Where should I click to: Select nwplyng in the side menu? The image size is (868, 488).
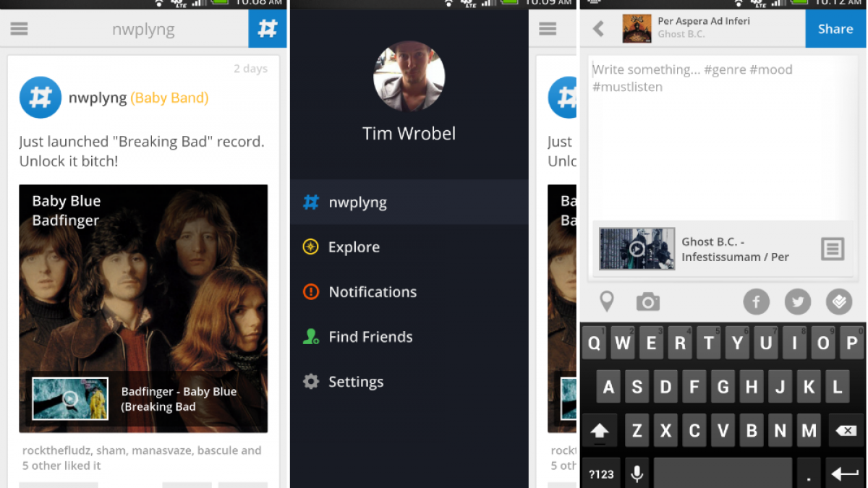[x=409, y=202]
